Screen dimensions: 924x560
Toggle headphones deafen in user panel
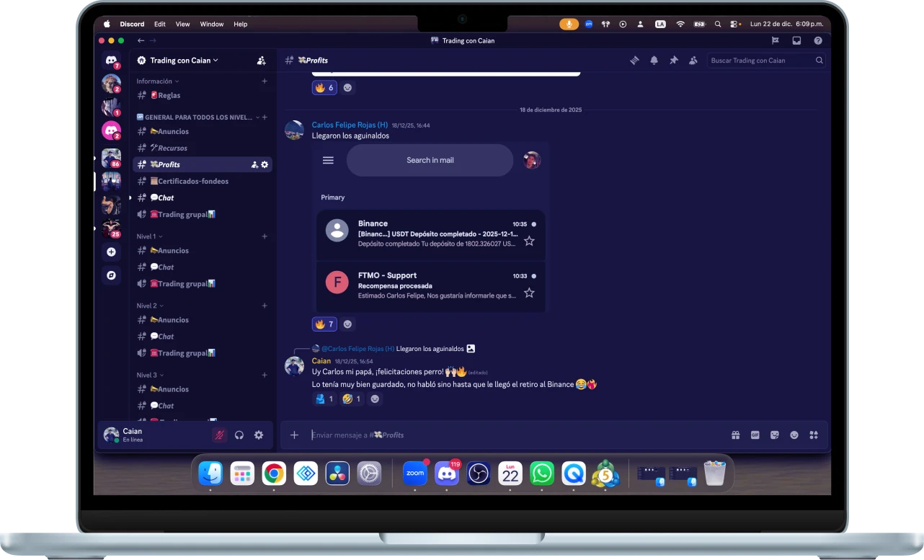(239, 435)
